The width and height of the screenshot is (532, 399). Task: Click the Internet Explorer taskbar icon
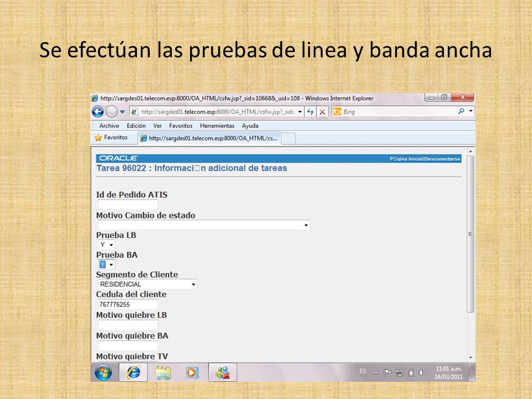pos(133,372)
